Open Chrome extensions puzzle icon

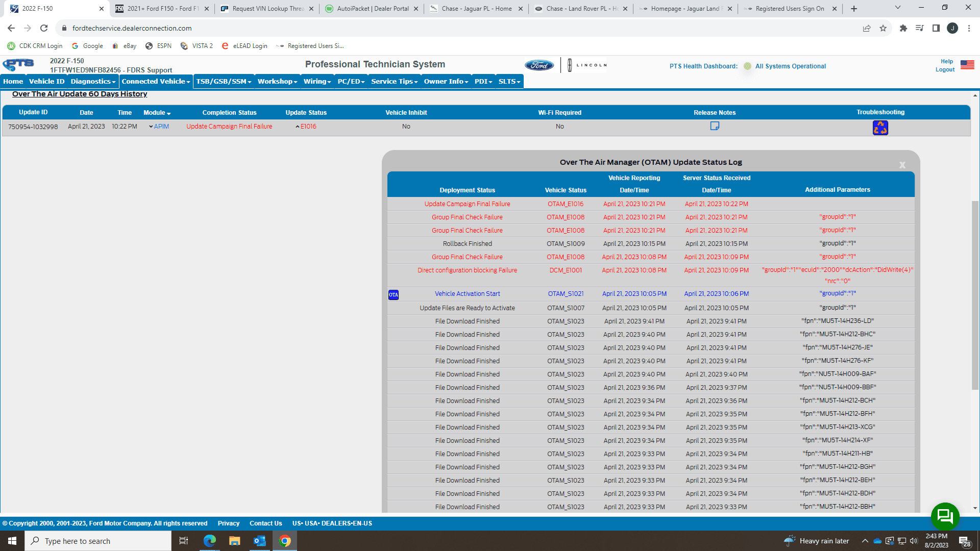903,28
